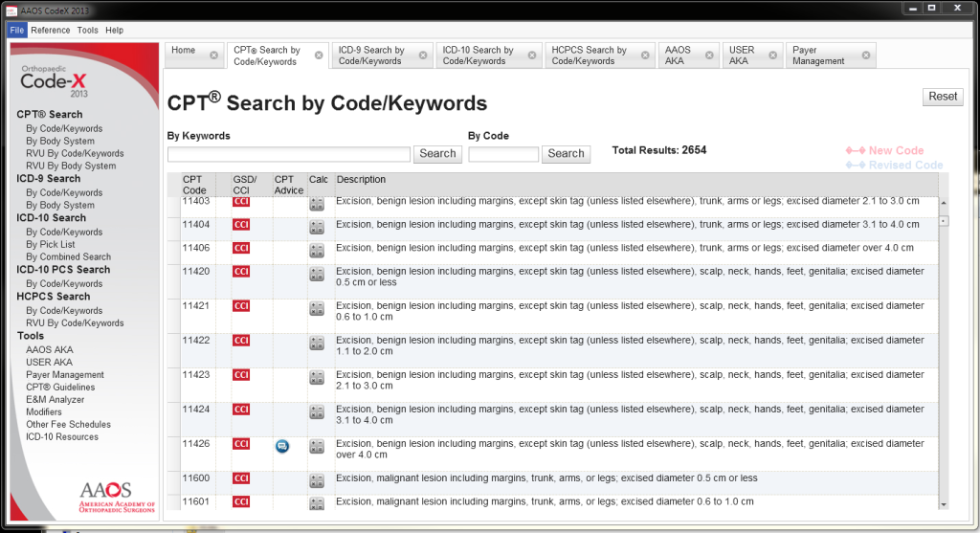Click Search button next to code field
The image size is (980, 533).
(x=567, y=154)
